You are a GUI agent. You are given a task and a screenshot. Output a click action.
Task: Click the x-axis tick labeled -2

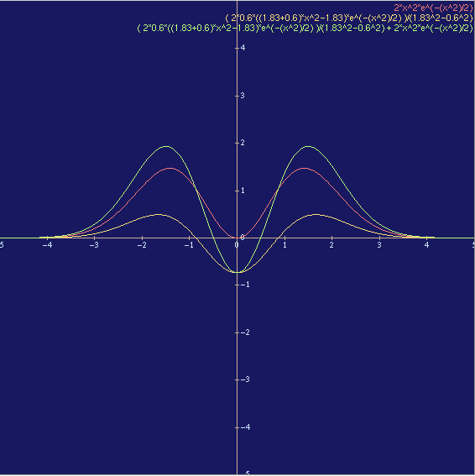click(142, 245)
